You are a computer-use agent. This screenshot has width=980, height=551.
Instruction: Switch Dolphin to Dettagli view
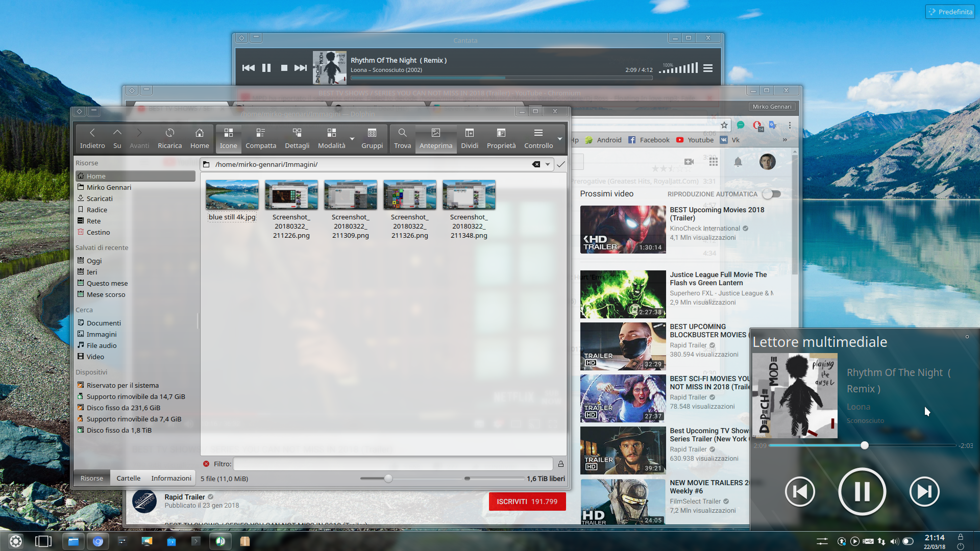[x=297, y=138]
